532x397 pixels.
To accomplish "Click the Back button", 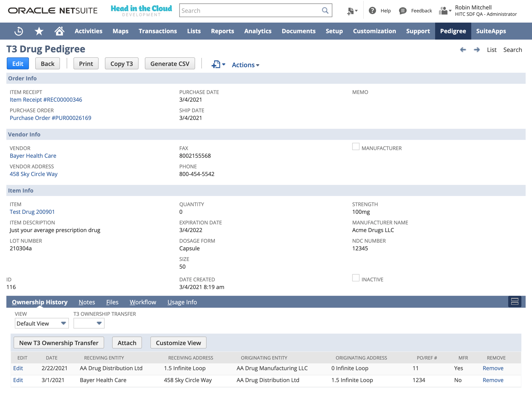I will click(x=48, y=64).
